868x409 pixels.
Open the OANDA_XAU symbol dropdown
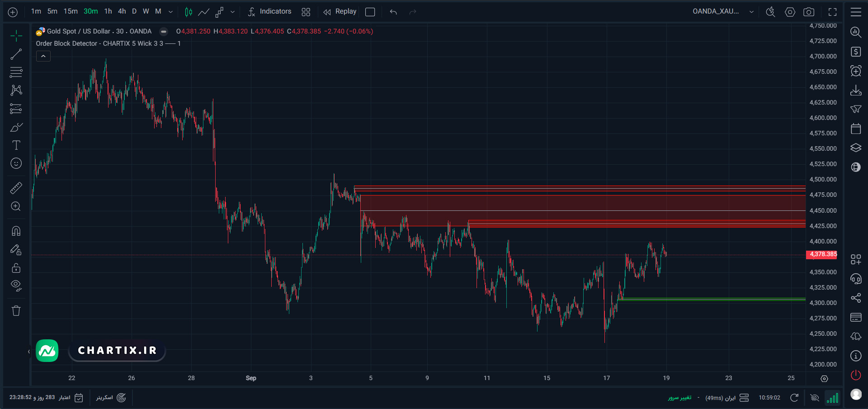point(722,11)
